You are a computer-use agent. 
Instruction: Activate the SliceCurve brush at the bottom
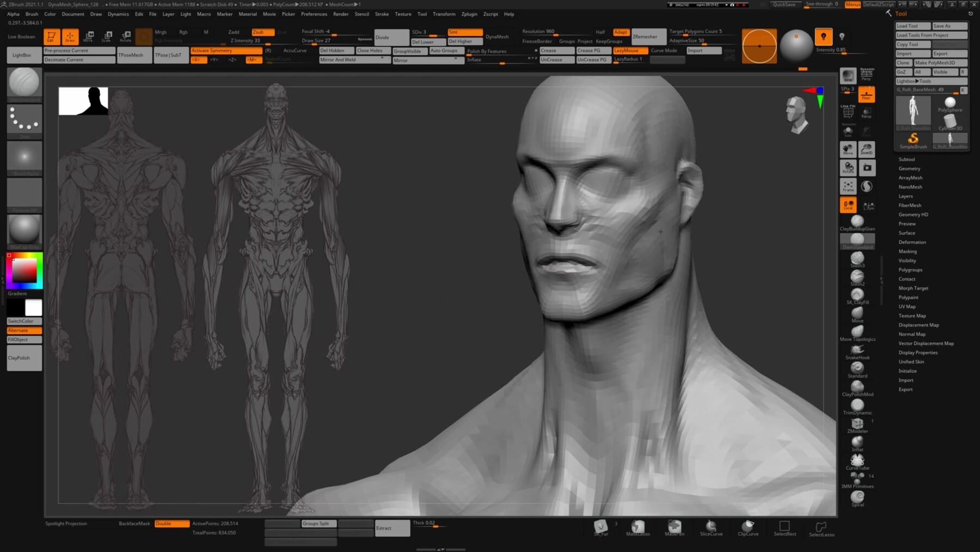click(x=711, y=526)
